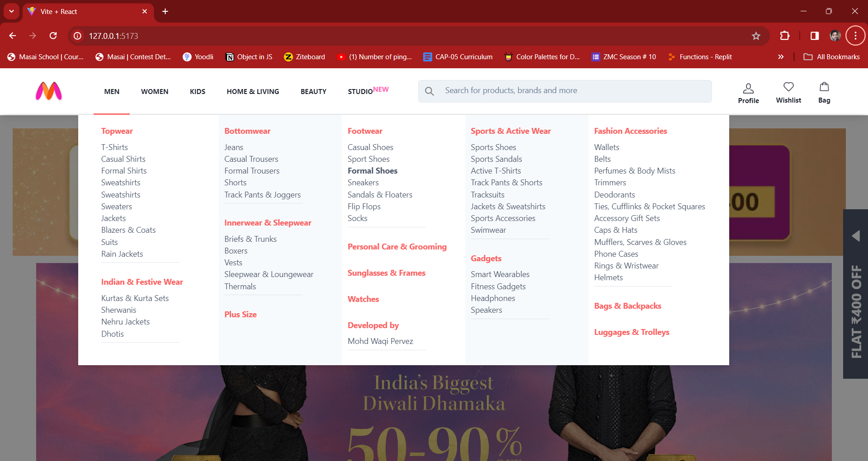Toggle the browser side panel icon
Screen dimensions: 868x461
814,36
